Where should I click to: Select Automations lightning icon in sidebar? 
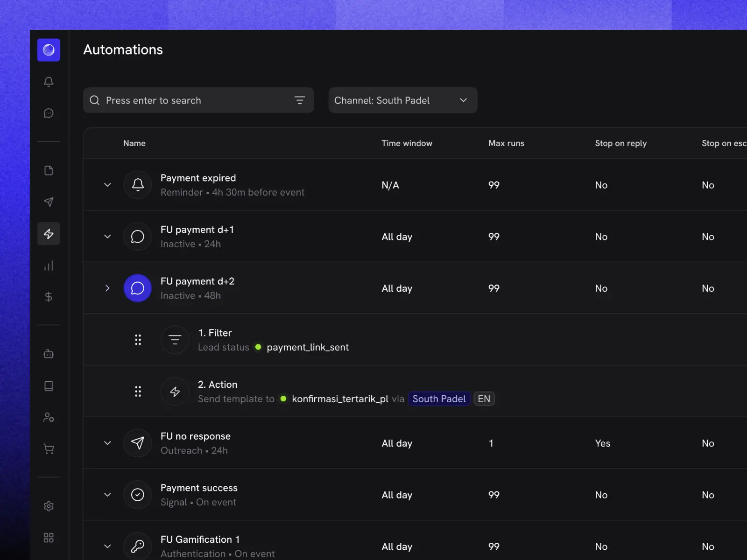(49, 234)
